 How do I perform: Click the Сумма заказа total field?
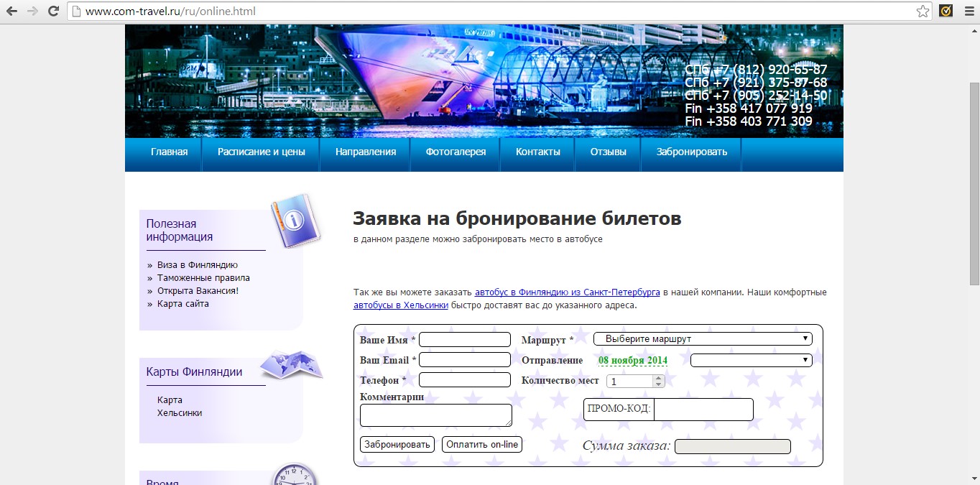(x=733, y=447)
